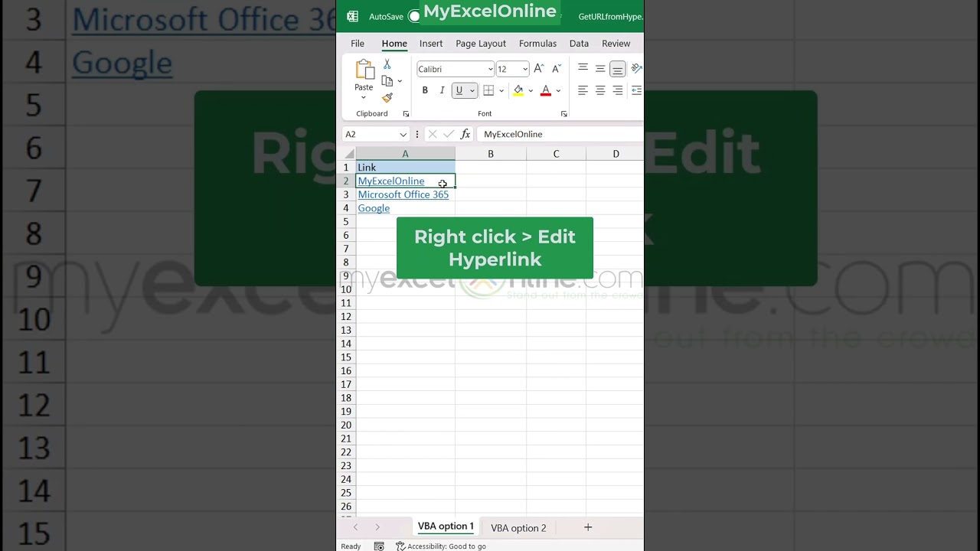Open the Formulas ribbon tab
The width and height of the screenshot is (980, 551).
tap(537, 44)
